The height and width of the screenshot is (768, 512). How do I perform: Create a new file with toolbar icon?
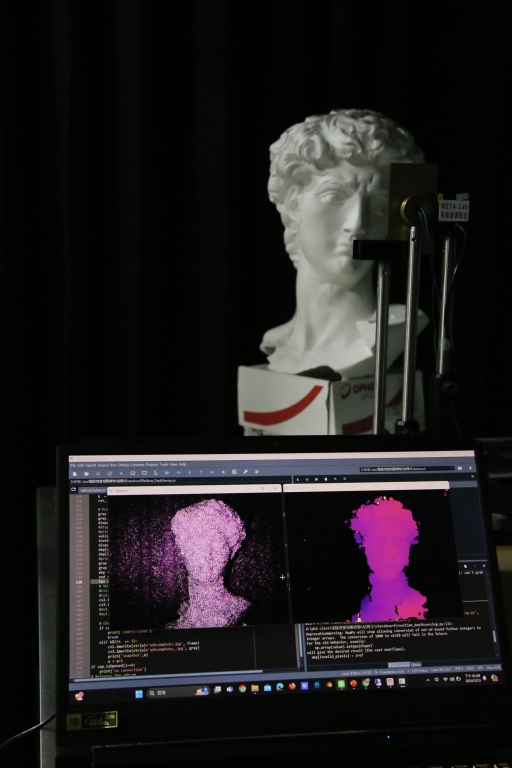(x=74, y=473)
